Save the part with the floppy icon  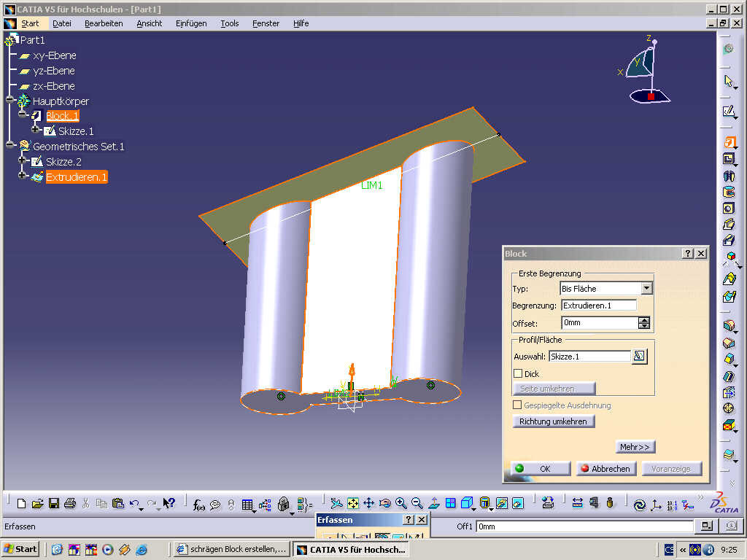coord(54,503)
